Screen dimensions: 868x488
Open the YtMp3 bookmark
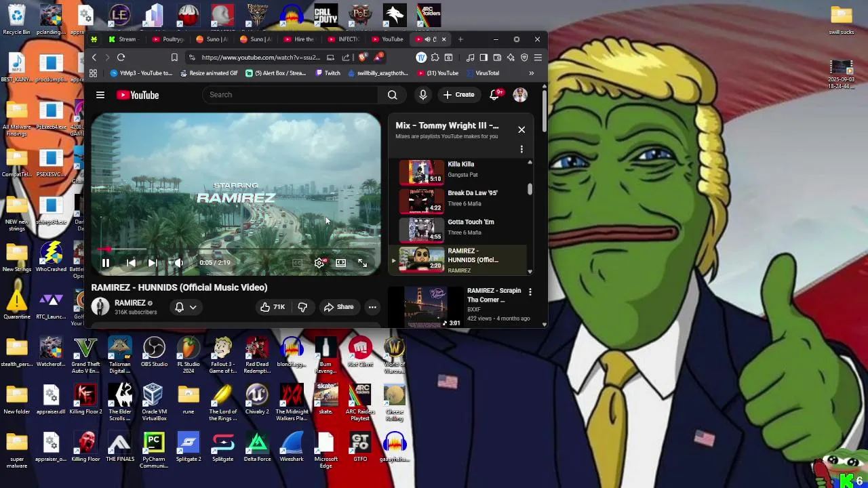(x=140, y=73)
